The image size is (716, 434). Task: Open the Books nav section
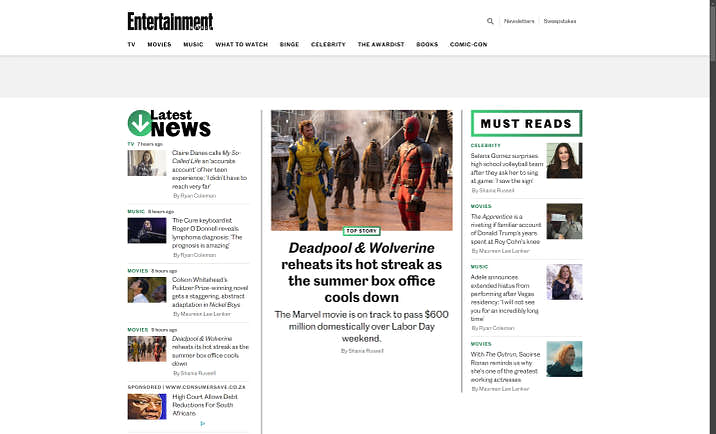(427, 44)
